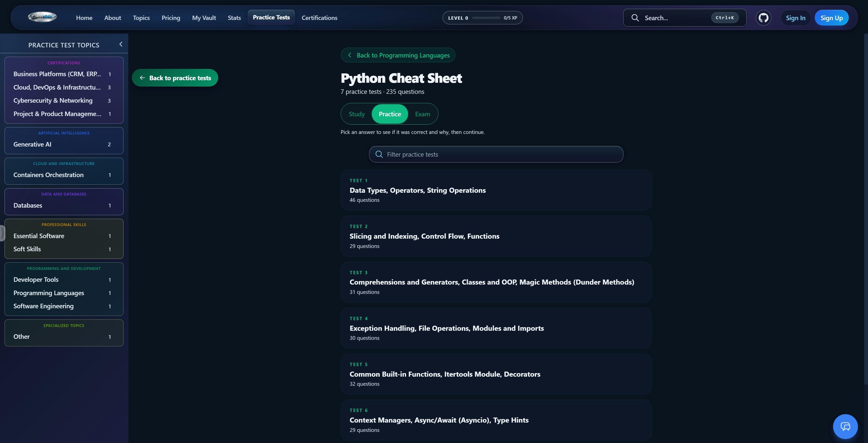Select Other topic in Specialized Topics

pyautogui.click(x=64, y=337)
